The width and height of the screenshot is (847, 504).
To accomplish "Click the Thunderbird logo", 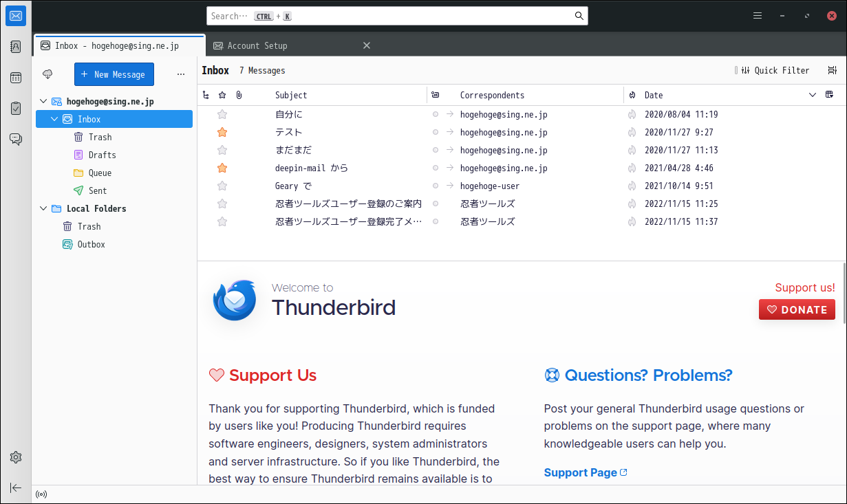I will 235,300.
